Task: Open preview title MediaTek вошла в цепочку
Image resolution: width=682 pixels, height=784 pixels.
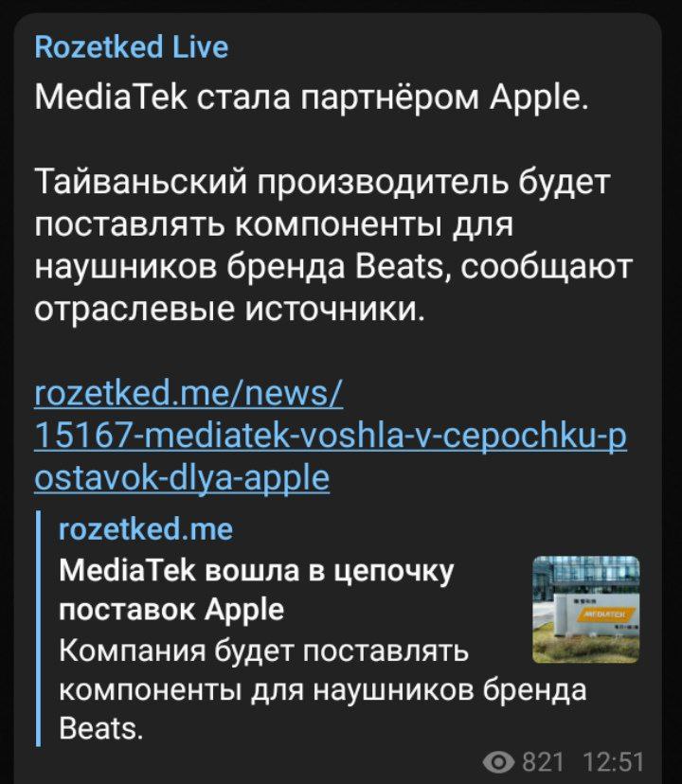Action: tap(256, 571)
